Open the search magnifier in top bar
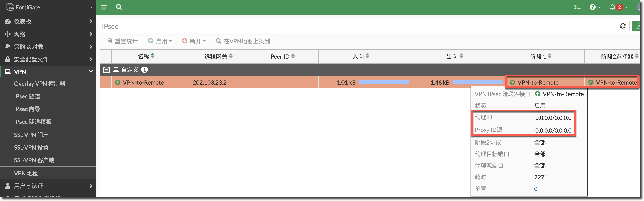644x201 pixels. coord(119,7)
